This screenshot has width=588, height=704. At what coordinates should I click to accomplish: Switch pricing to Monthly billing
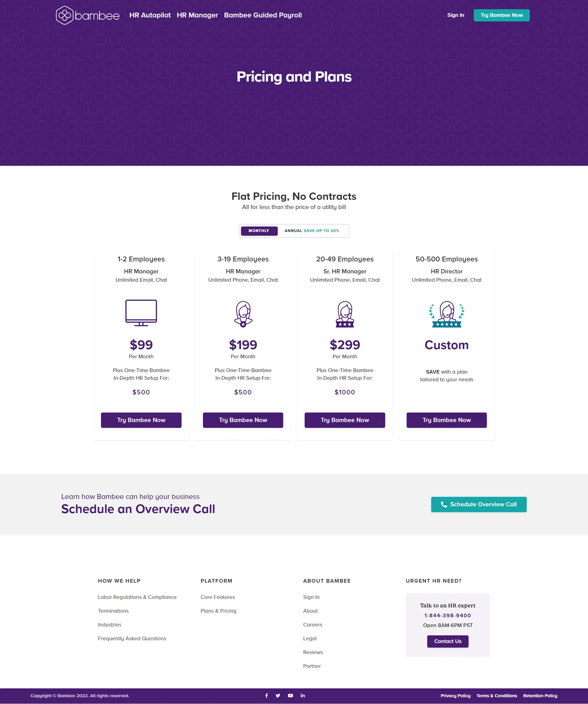pyautogui.click(x=259, y=231)
